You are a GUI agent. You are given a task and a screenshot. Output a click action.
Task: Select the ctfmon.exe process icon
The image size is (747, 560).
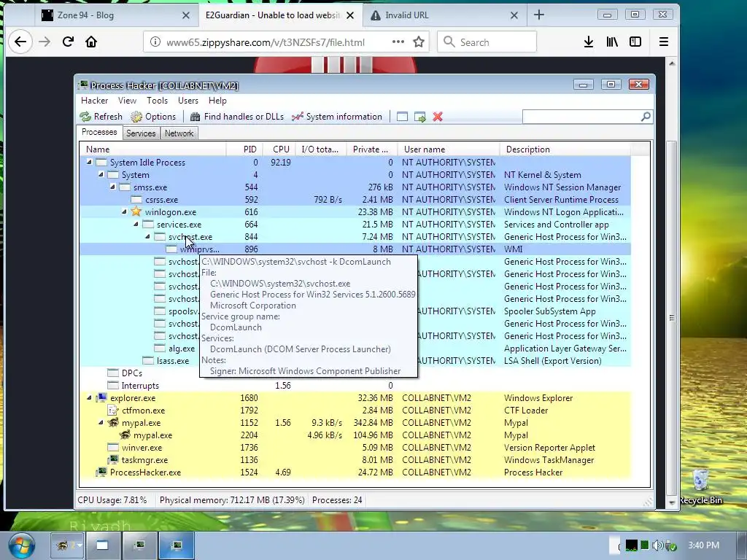(x=113, y=410)
